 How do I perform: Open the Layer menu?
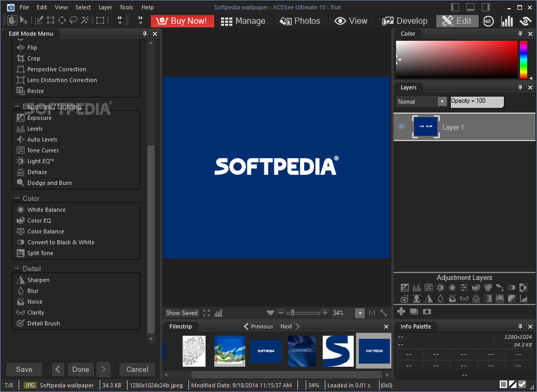click(105, 7)
